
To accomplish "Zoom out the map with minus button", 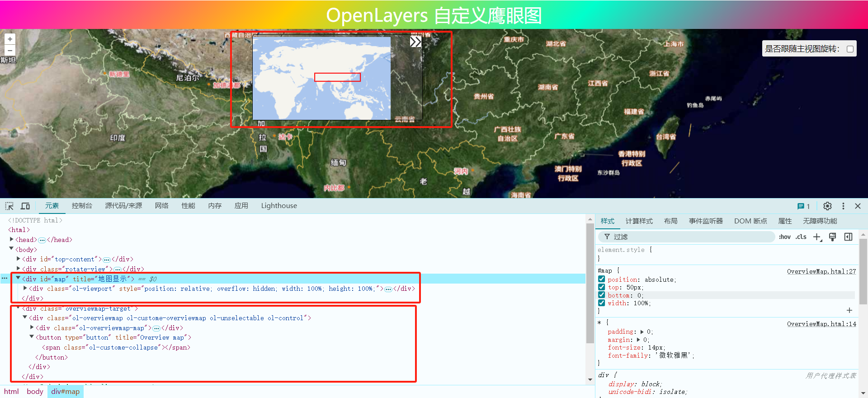I will pos(10,50).
